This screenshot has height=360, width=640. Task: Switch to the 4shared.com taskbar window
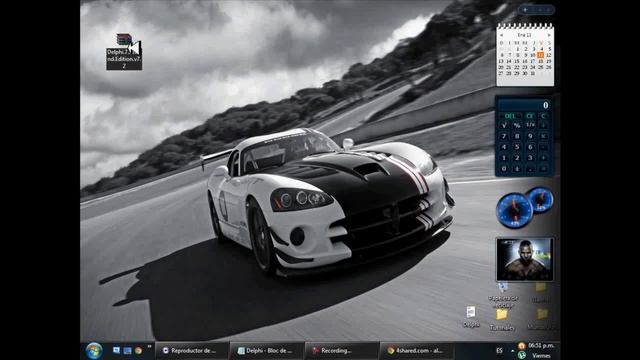(x=417, y=350)
